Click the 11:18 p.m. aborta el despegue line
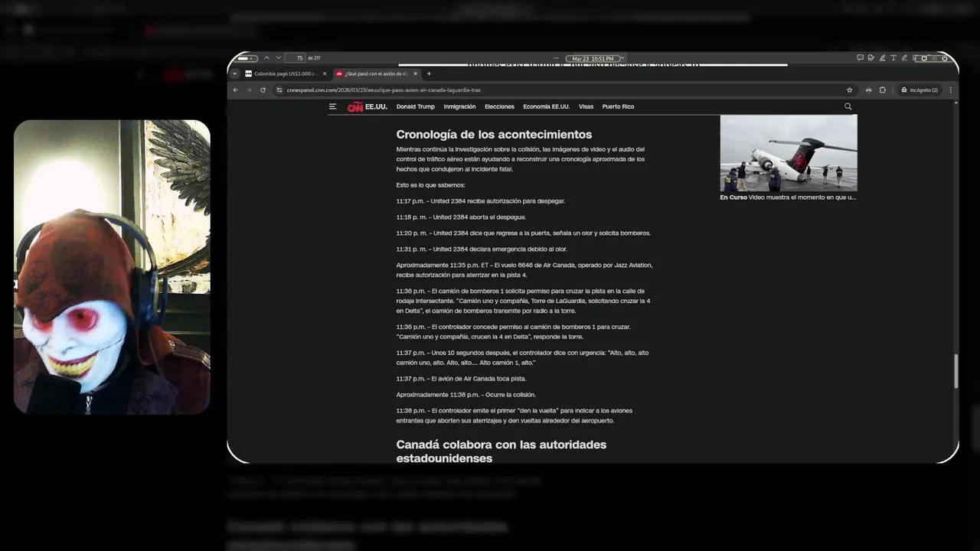The height and width of the screenshot is (551, 980). click(461, 217)
